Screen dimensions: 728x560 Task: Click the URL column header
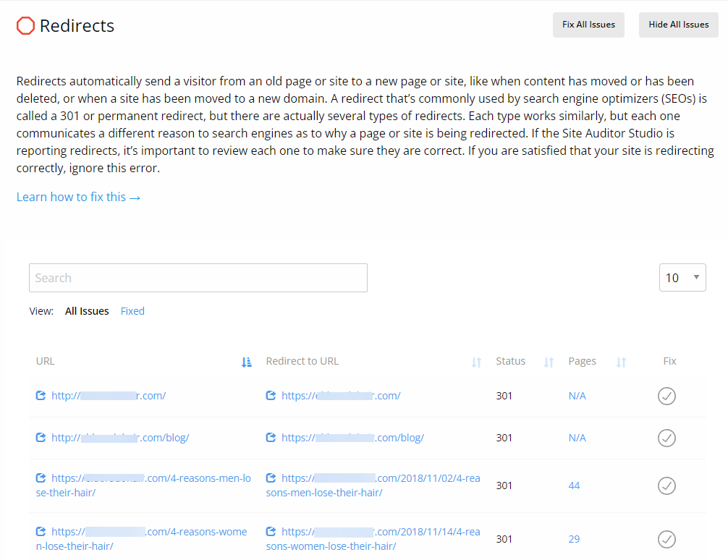click(x=45, y=361)
